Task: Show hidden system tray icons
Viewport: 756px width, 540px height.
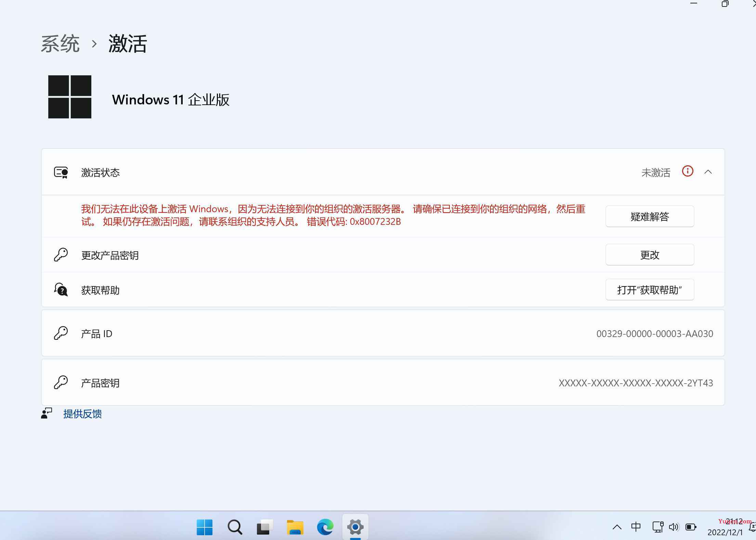Action: [617, 527]
